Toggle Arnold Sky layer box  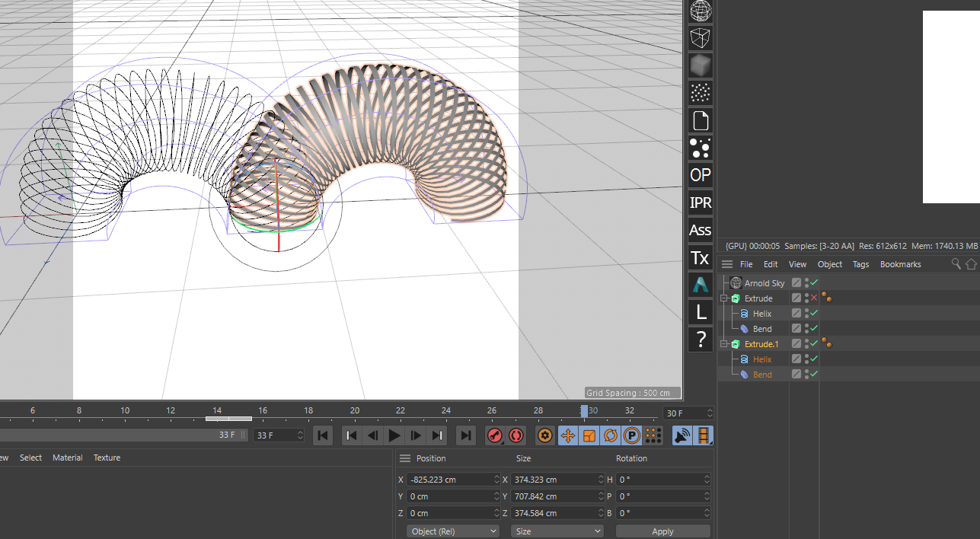tap(796, 283)
